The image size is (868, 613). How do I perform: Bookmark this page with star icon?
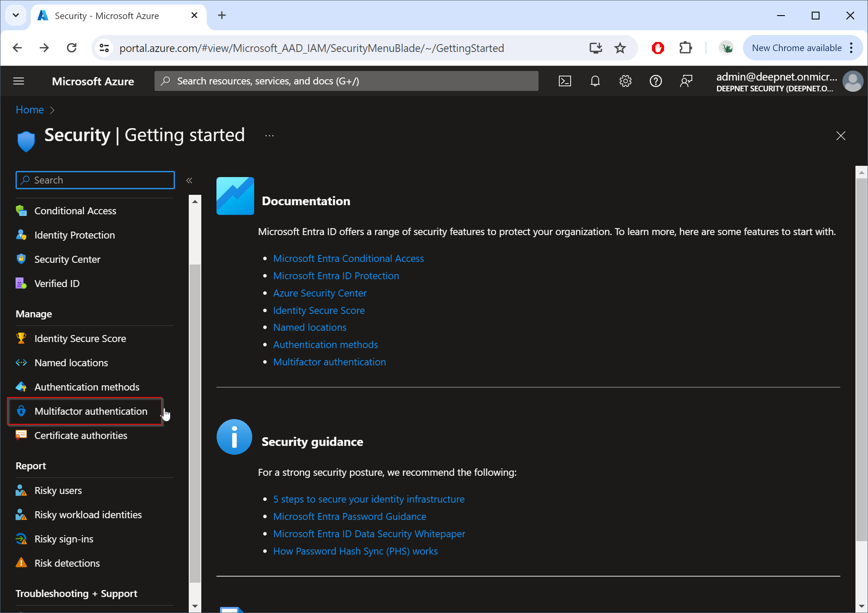pos(620,48)
